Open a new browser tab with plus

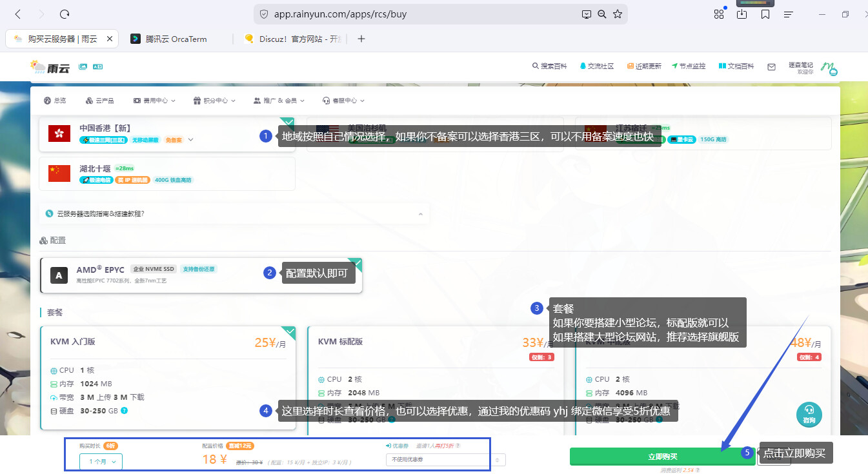point(361,39)
